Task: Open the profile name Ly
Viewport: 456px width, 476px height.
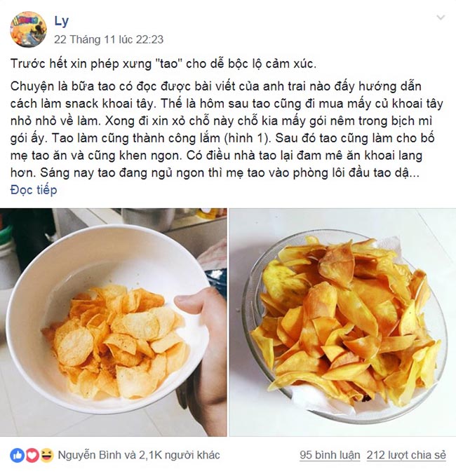Action: [61, 21]
